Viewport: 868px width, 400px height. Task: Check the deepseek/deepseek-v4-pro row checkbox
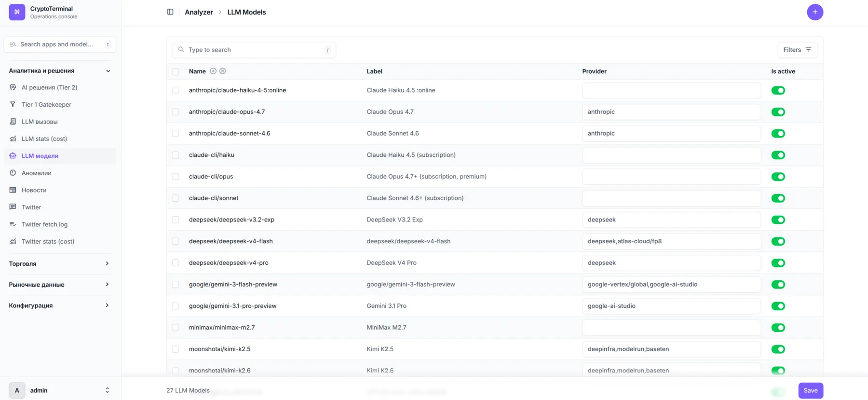click(176, 263)
